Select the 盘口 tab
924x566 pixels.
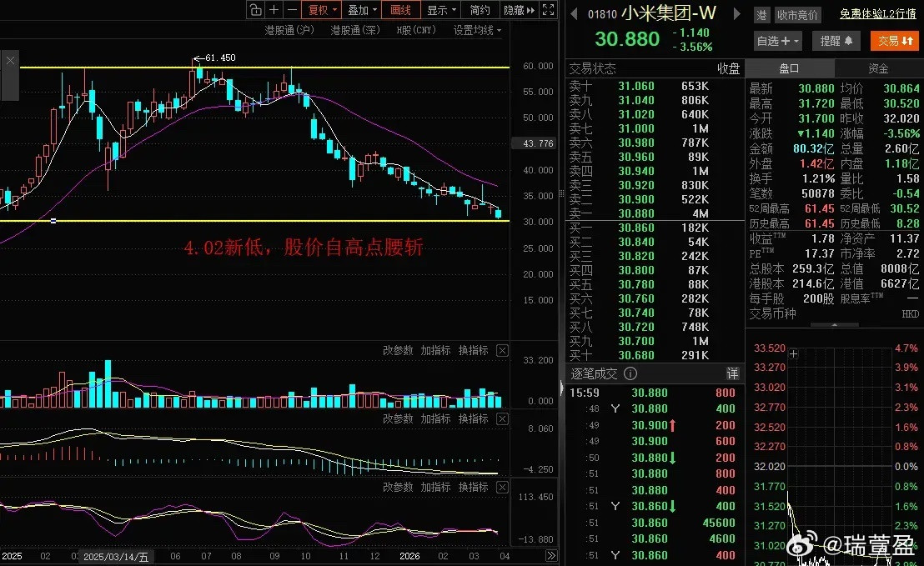pyautogui.click(x=788, y=68)
